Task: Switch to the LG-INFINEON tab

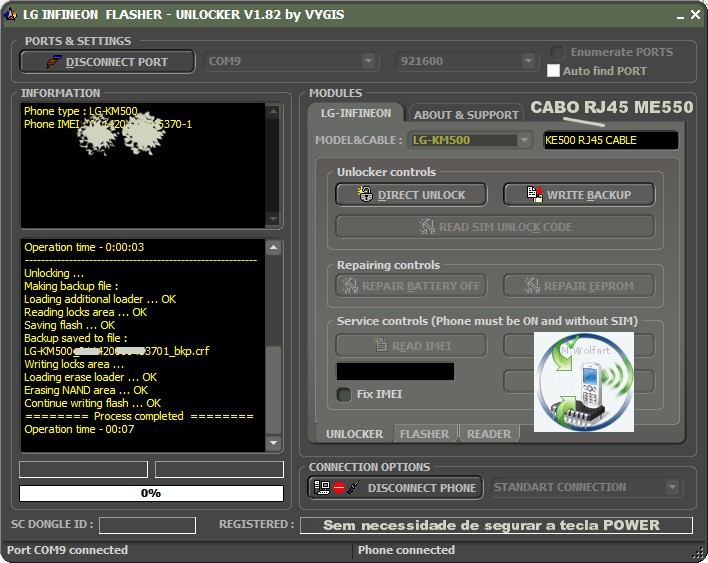Action: (x=356, y=113)
